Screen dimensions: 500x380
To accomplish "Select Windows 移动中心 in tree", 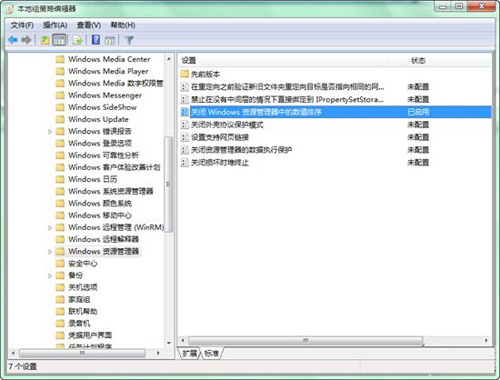I will click(100, 215).
